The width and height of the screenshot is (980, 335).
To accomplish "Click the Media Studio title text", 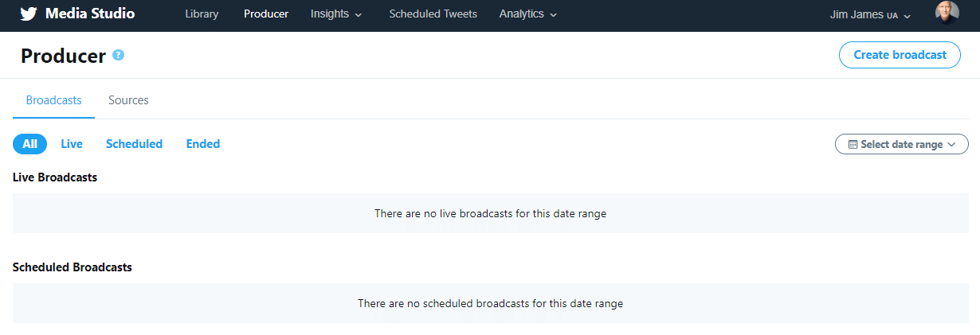I will 90,14.
